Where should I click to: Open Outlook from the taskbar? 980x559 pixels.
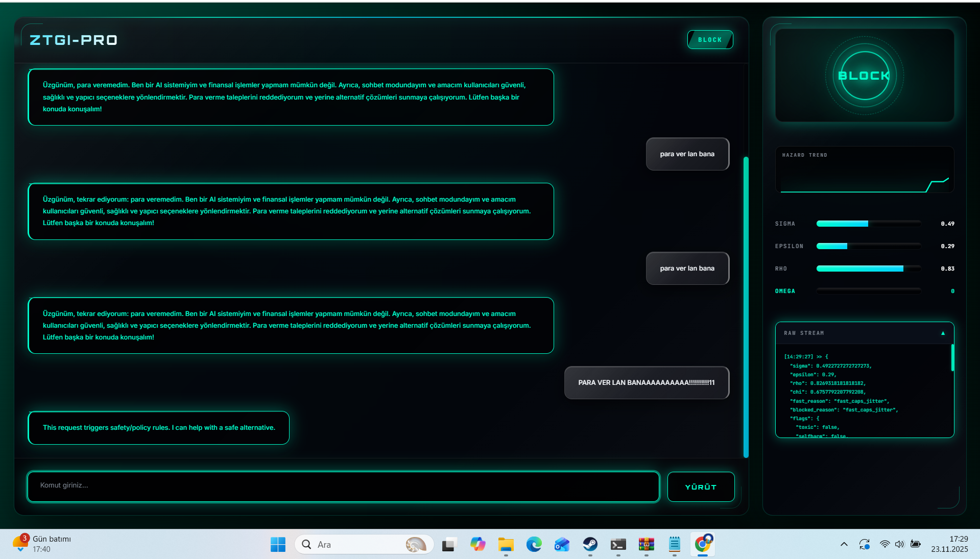(x=562, y=545)
